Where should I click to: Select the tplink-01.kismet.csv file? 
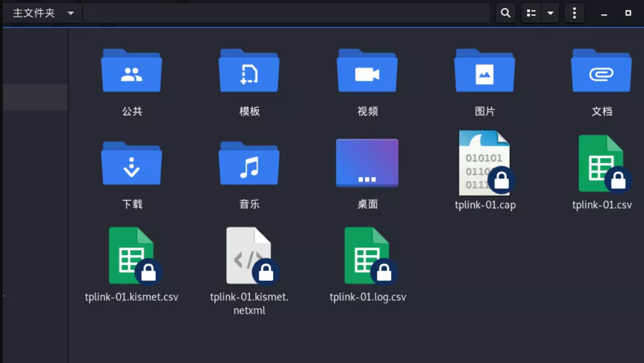pos(131,256)
